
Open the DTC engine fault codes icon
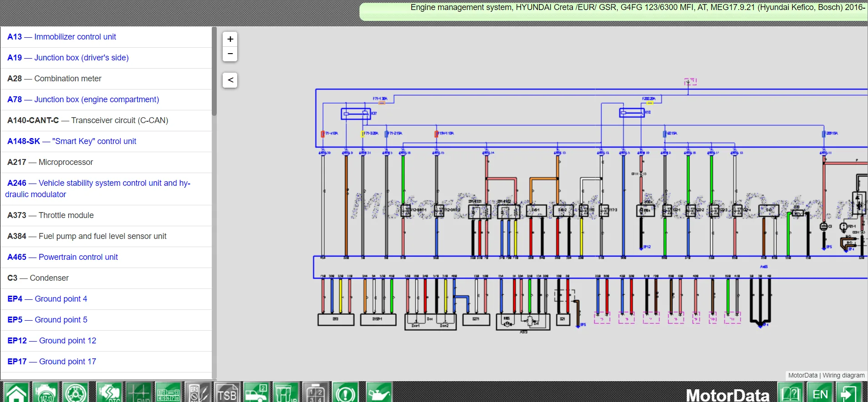109,392
